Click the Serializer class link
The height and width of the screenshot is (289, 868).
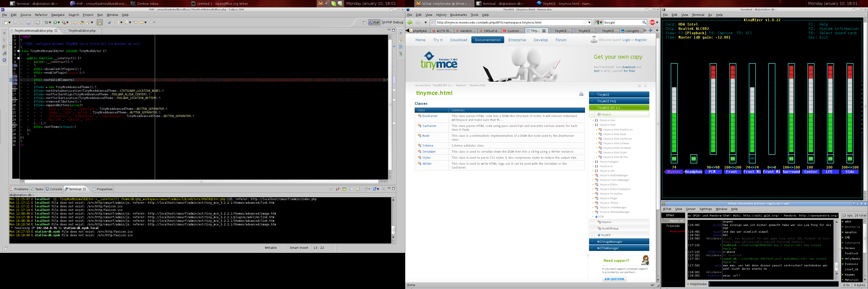pos(429,152)
